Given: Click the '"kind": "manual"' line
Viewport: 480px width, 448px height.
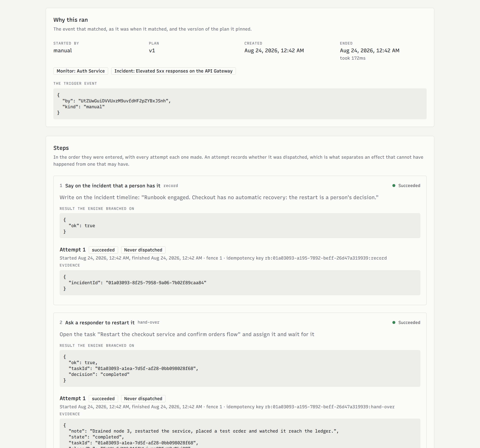Looking at the screenshot, I should coord(84,107).
